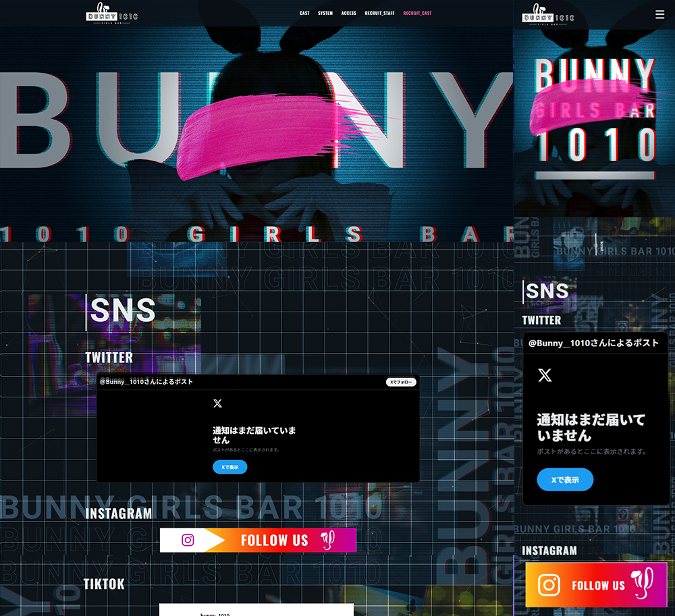The width and height of the screenshot is (675, 616).
Task: Open the RECRUIT_STAFF menu link
Action: 379,13
